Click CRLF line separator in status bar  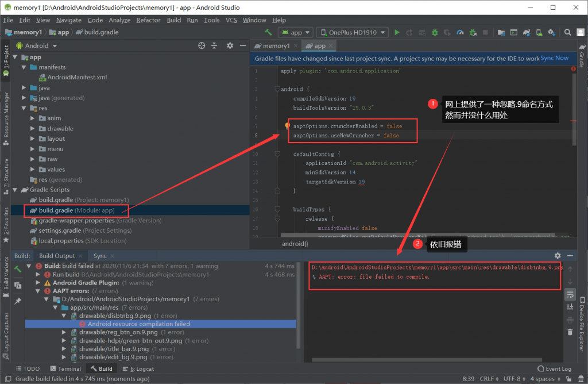489,379
